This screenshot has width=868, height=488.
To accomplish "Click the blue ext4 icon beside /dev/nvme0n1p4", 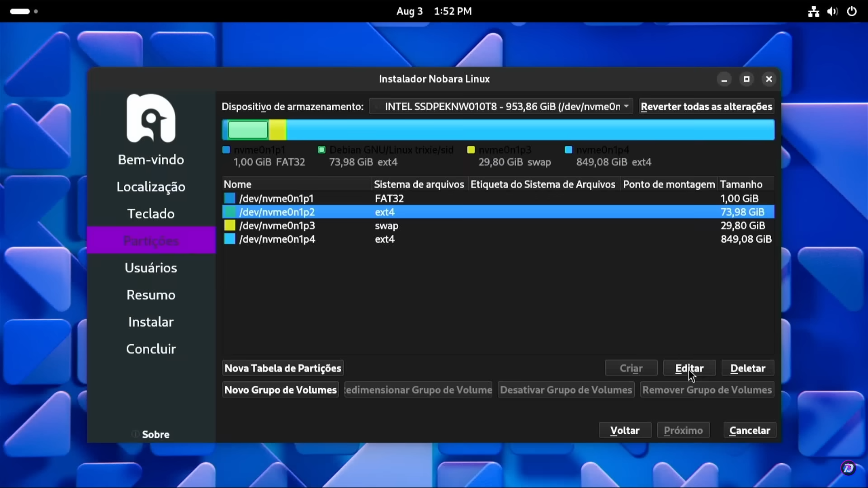I will 230,239.
